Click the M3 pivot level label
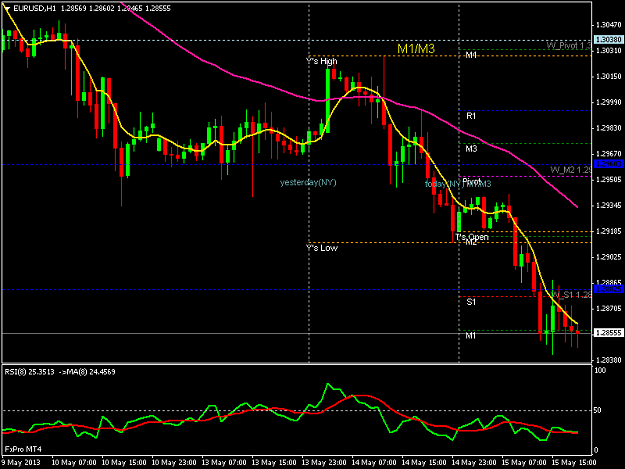The width and height of the screenshot is (625, 469). click(x=471, y=149)
